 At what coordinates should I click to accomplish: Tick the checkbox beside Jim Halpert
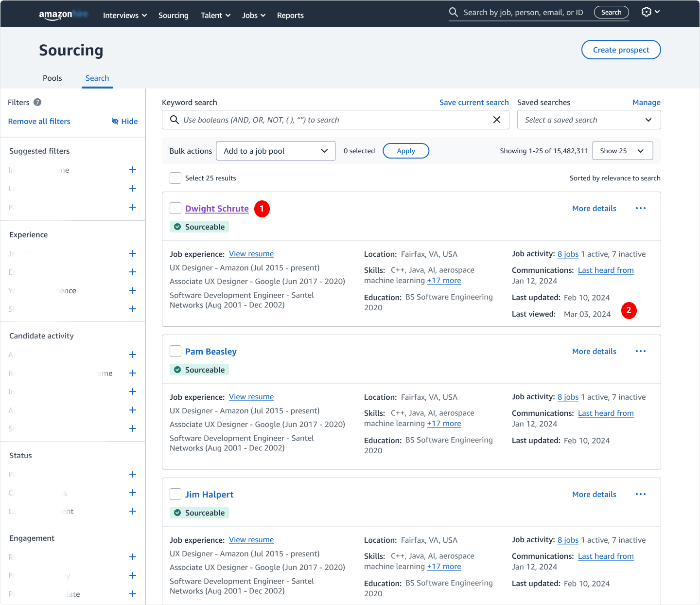click(175, 494)
